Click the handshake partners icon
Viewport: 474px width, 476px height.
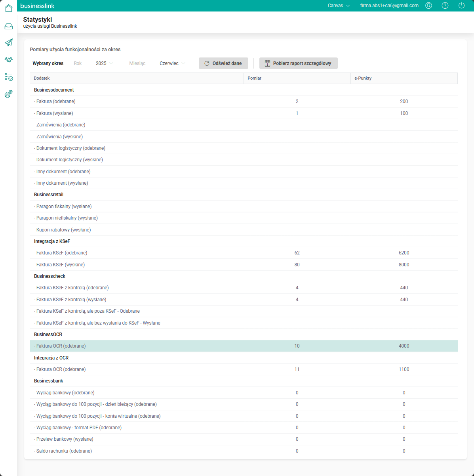tap(8, 59)
